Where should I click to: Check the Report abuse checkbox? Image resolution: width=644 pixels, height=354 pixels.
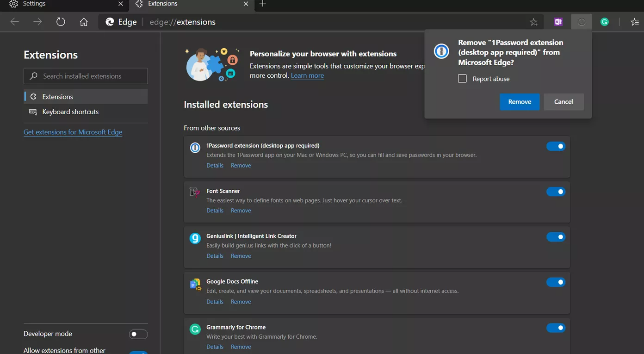pyautogui.click(x=462, y=79)
